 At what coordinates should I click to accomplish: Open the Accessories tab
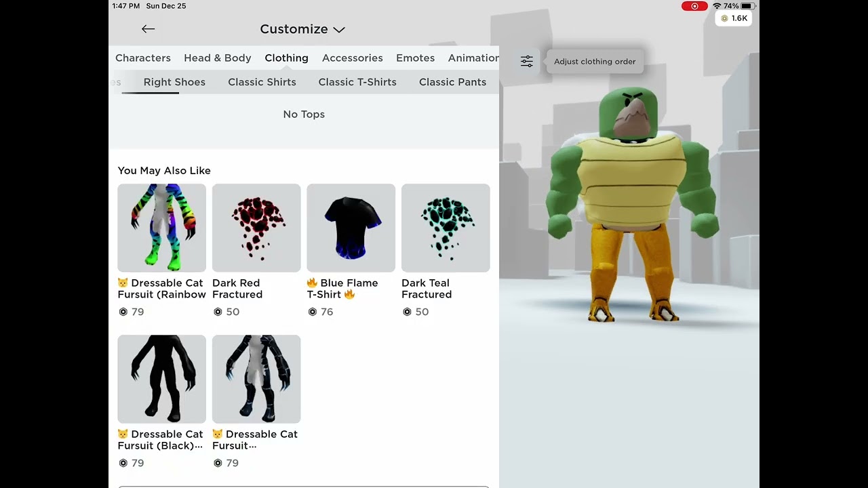353,58
